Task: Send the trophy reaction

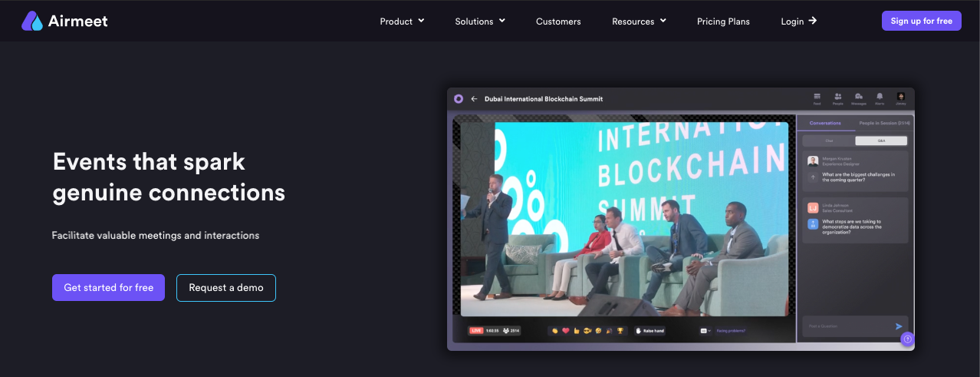Action: 620,331
